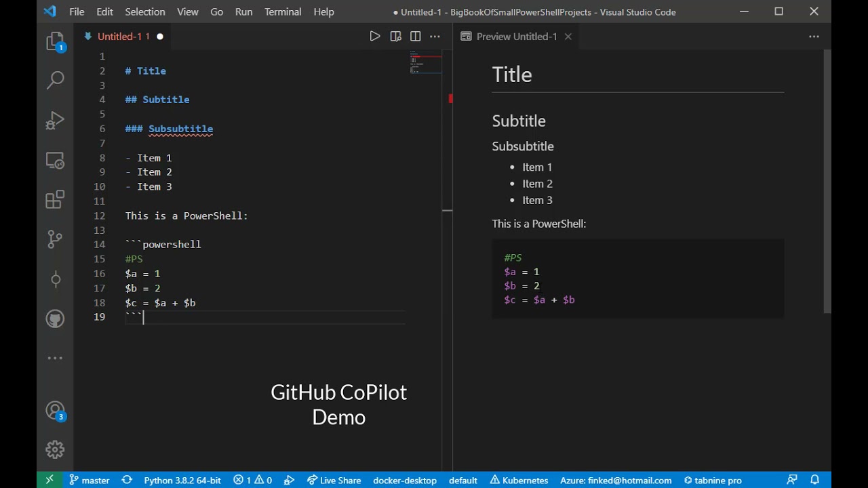
Task: Click the tabnine pro status item
Action: [x=713, y=480]
